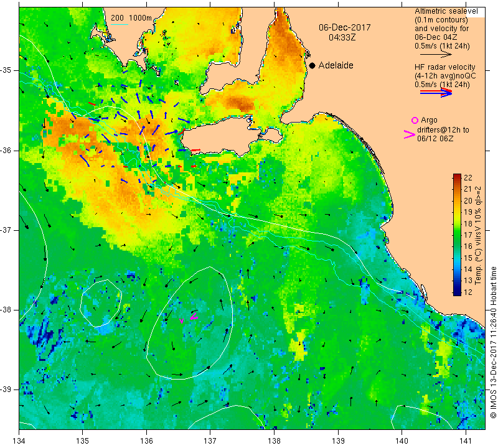Click the colorbar tick label 15

click(x=468, y=258)
